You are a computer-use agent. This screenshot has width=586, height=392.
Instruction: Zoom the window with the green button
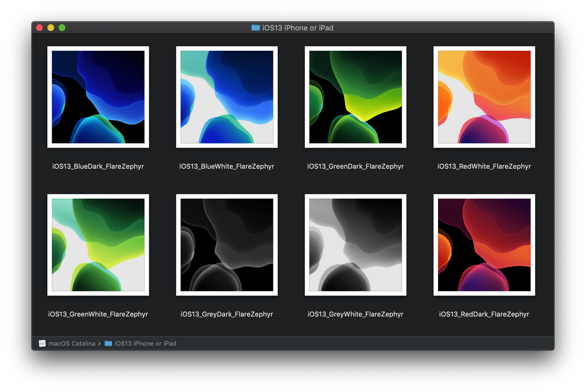[62, 28]
